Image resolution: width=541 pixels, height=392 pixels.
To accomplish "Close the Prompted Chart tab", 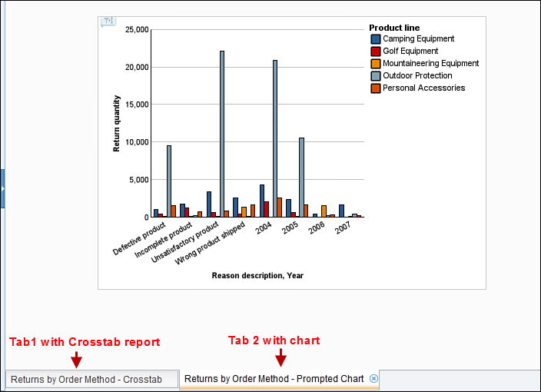I will (x=373, y=378).
